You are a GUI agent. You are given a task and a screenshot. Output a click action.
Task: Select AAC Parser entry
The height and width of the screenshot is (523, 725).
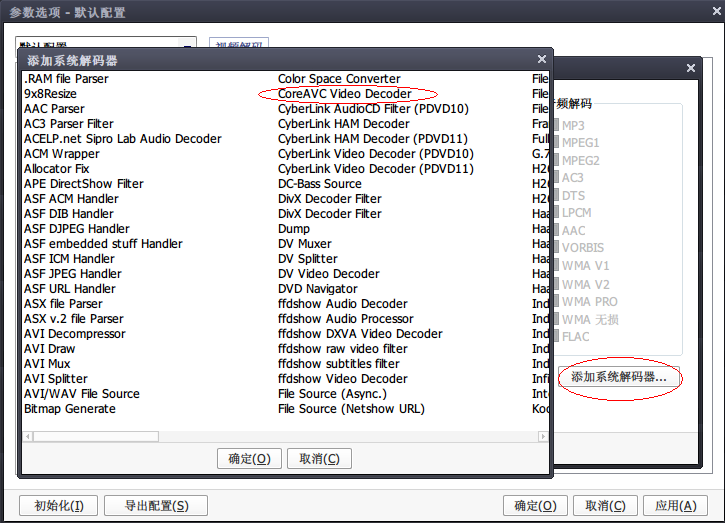54,109
